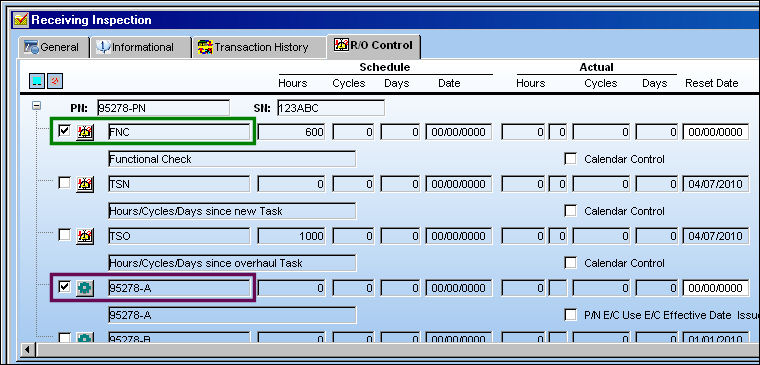Click the 95278-A description field
Screen dimensions: 760x365
[232, 316]
